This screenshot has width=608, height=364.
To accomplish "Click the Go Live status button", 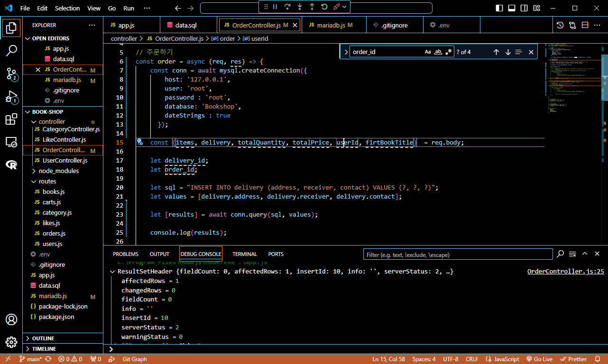I will (x=540, y=359).
